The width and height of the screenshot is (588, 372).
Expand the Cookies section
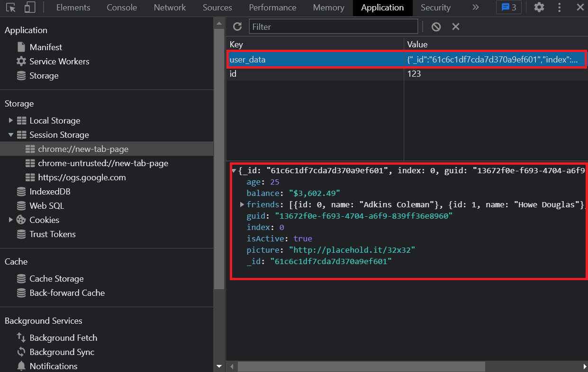coord(11,220)
